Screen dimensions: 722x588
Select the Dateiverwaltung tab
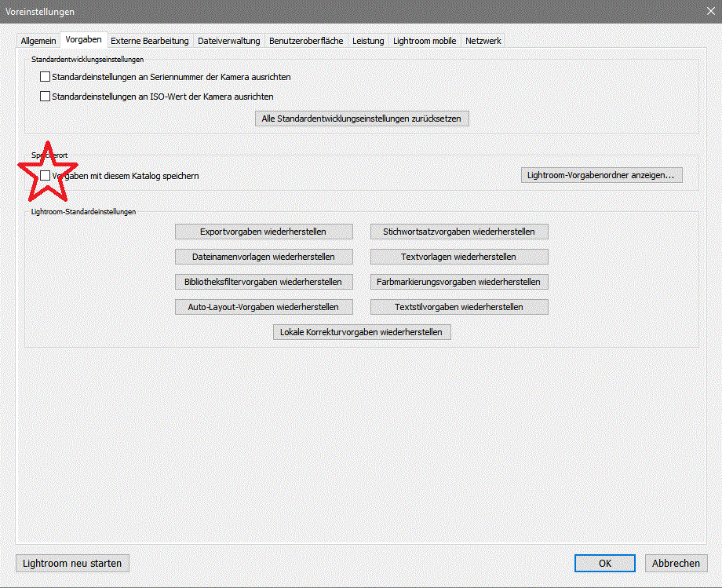coord(228,41)
